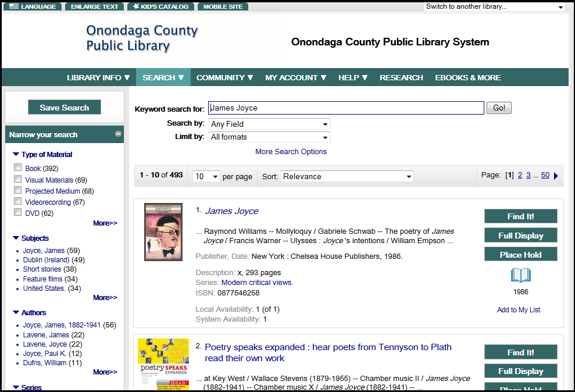The image size is (575, 392).
Task: Open the My Account menu
Action: pyautogui.click(x=295, y=77)
